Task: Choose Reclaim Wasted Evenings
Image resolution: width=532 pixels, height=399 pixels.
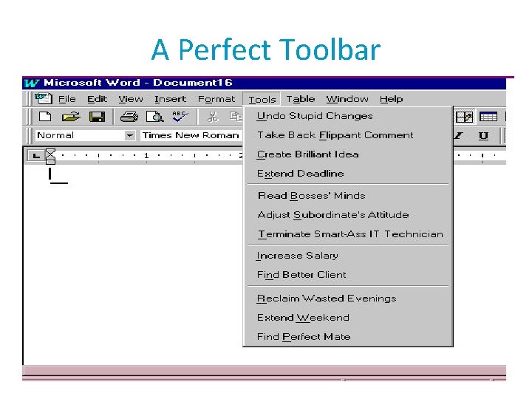Action: click(348, 299)
